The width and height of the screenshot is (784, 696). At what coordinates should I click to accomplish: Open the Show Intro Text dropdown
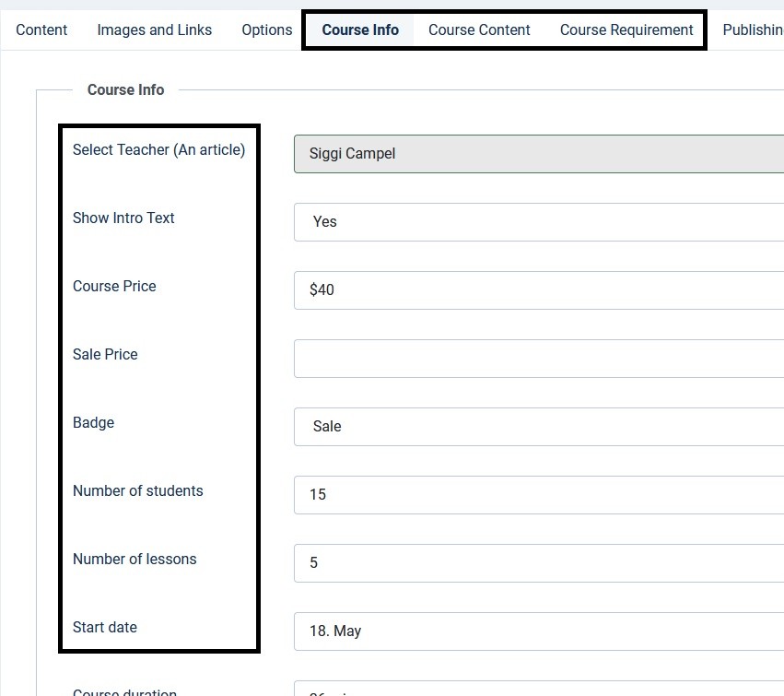[538, 222]
